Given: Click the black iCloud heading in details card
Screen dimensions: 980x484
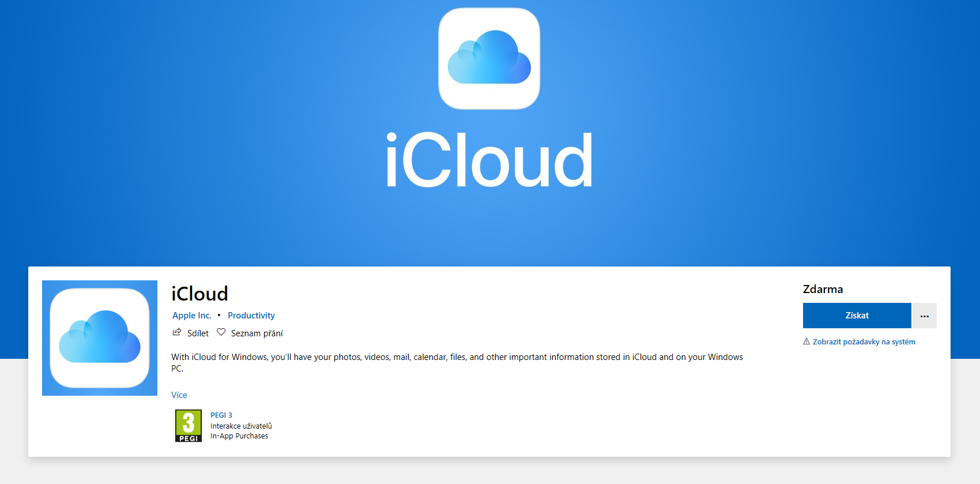Looking at the screenshot, I should [x=199, y=294].
